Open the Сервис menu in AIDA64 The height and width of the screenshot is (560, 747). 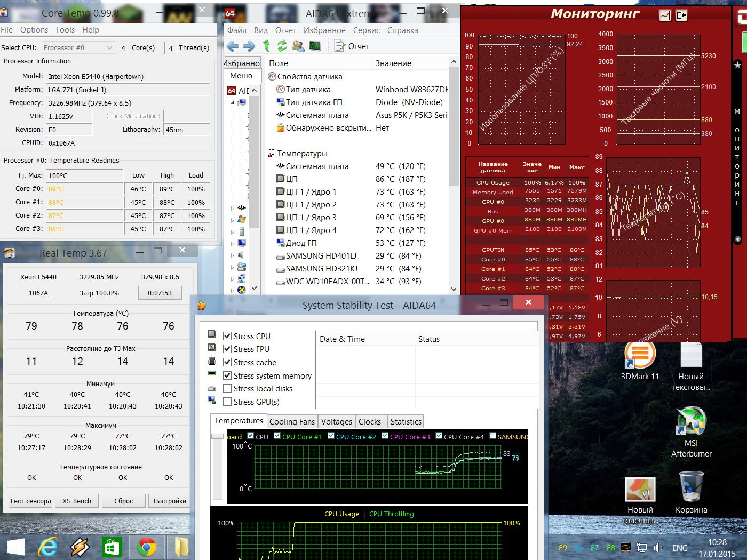367,30
